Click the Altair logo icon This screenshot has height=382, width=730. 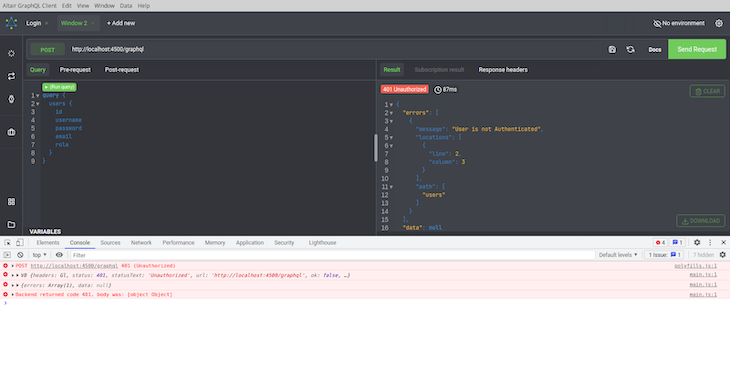tap(11, 23)
